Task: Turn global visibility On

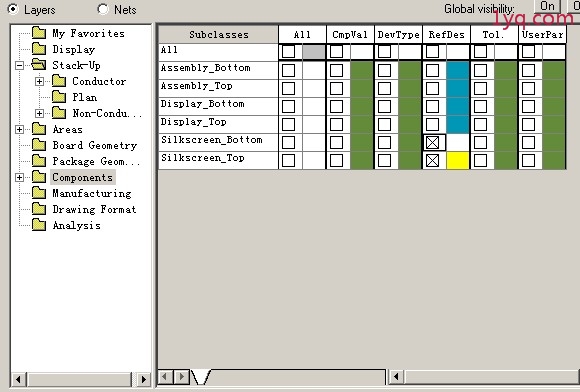Action: click(x=547, y=6)
